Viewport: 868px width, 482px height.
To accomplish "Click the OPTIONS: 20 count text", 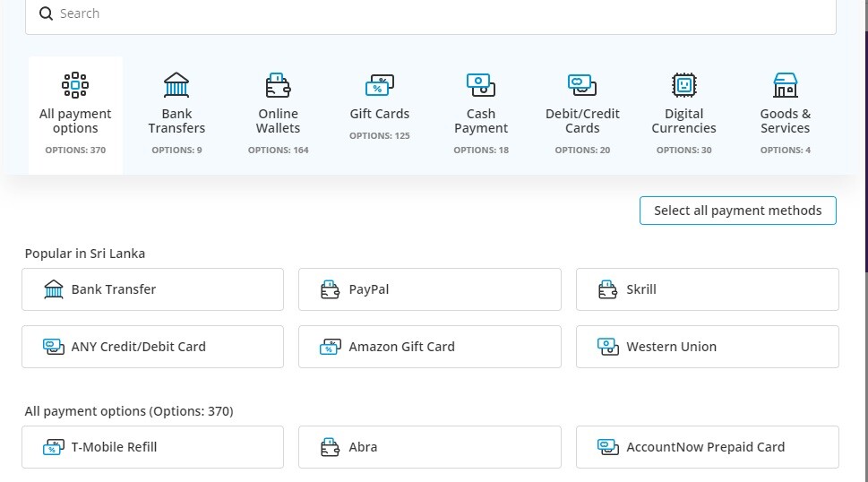I will tap(582, 150).
